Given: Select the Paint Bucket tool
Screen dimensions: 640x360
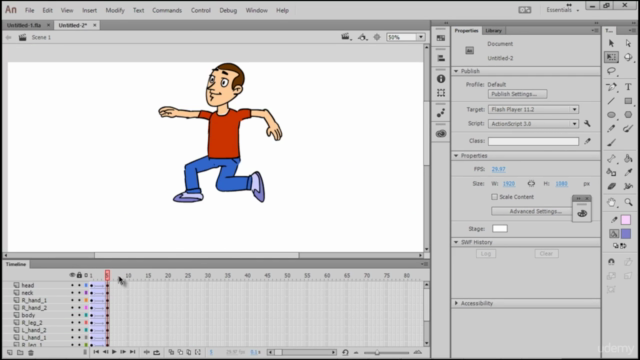Looking at the screenshot, I should 628,159.
